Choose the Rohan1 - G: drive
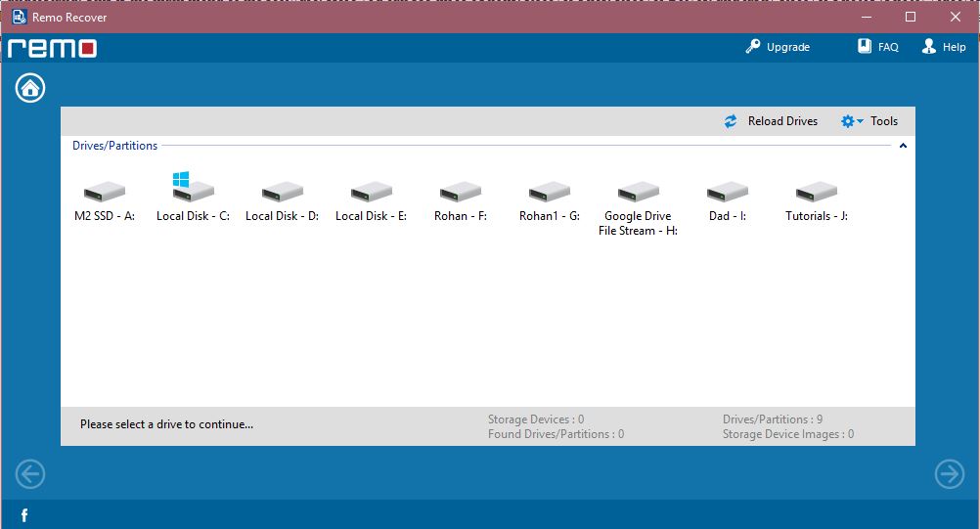 click(549, 194)
